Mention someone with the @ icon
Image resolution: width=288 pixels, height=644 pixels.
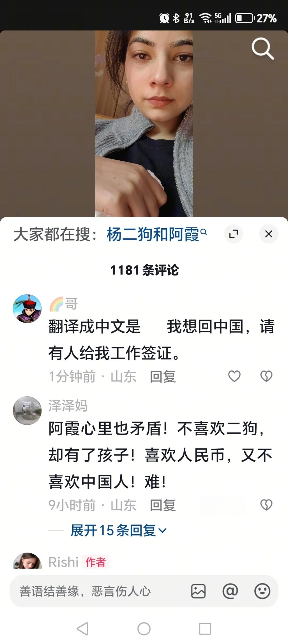click(230, 591)
